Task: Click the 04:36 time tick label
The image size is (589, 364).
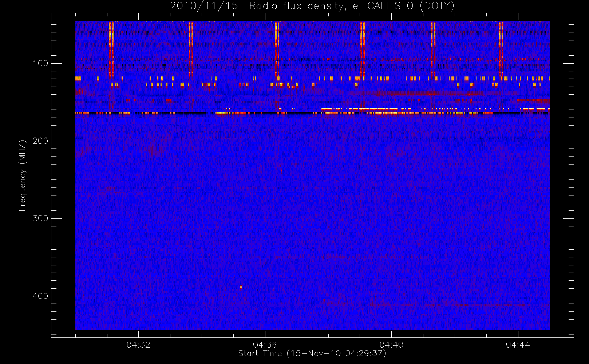Action: point(265,345)
